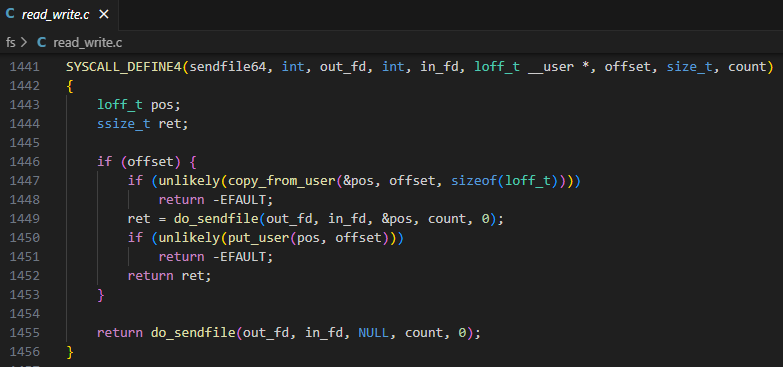Click the sendfile64 identifier
Screen dimensions: 783x367
tap(228, 66)
